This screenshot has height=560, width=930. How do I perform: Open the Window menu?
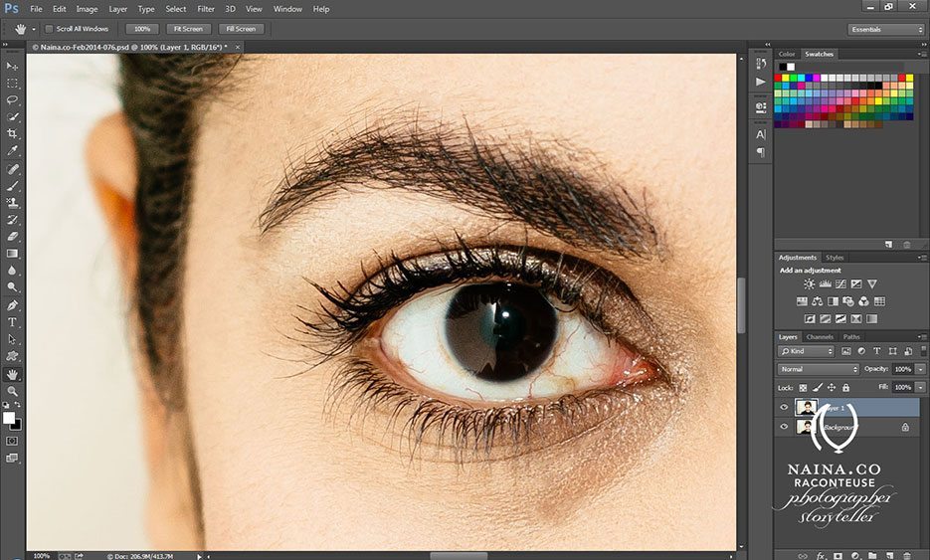coord(287,9)
